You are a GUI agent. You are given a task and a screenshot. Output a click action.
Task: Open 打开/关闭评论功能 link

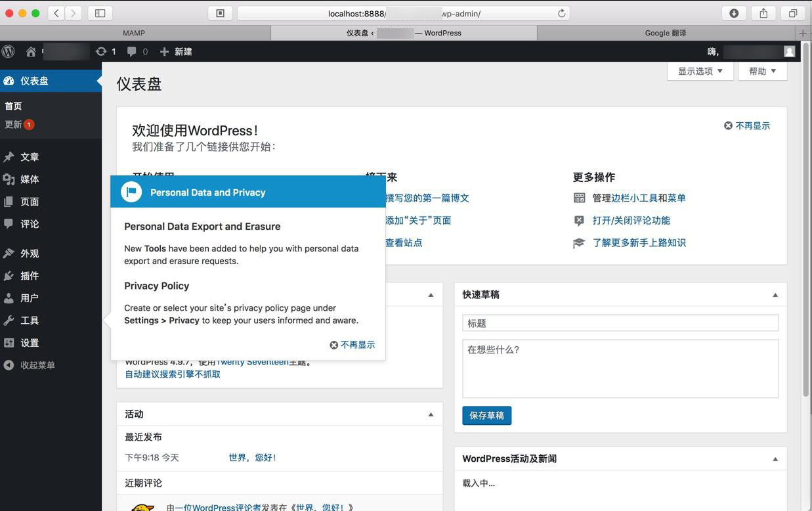click(631, 220)
